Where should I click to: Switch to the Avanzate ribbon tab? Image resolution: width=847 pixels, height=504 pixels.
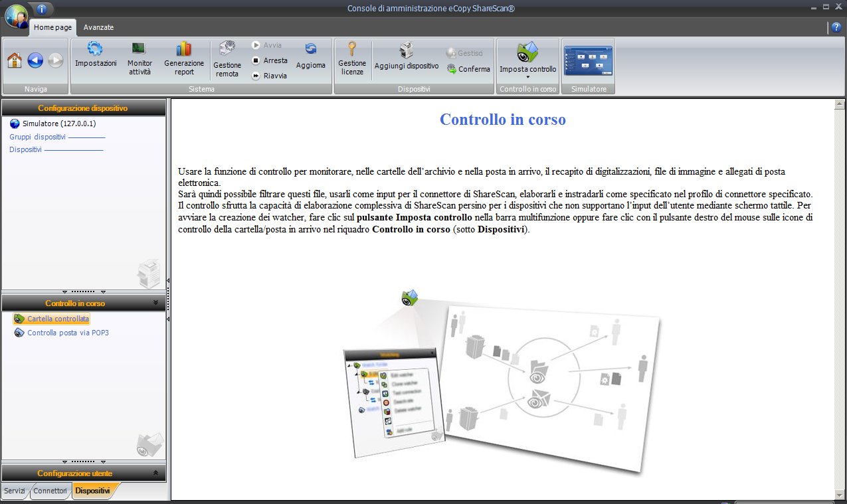point(98,27)
